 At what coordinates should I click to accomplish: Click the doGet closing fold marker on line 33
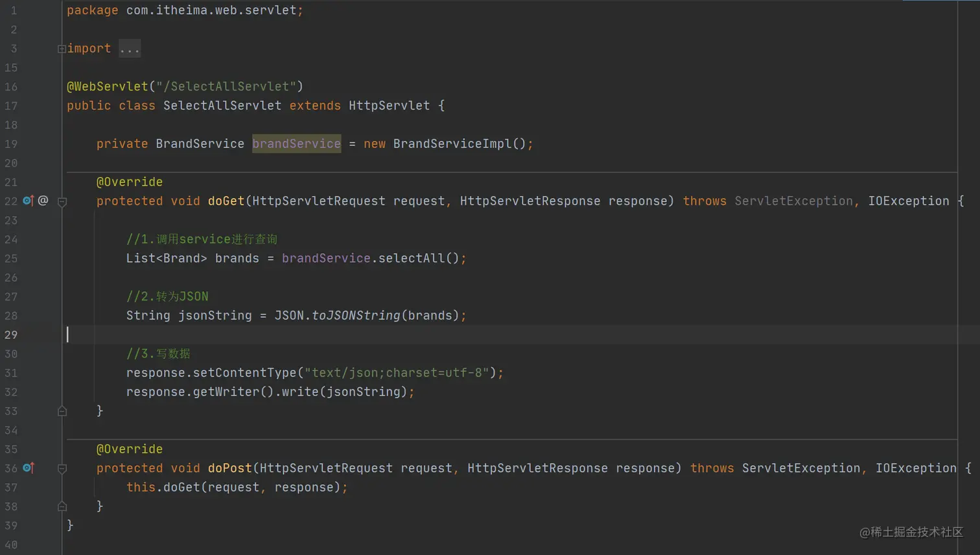(62, 410)
